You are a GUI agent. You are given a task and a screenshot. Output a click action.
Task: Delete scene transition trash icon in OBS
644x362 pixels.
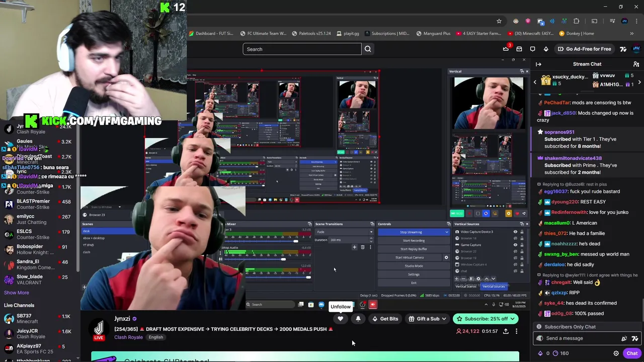point(362,247)
